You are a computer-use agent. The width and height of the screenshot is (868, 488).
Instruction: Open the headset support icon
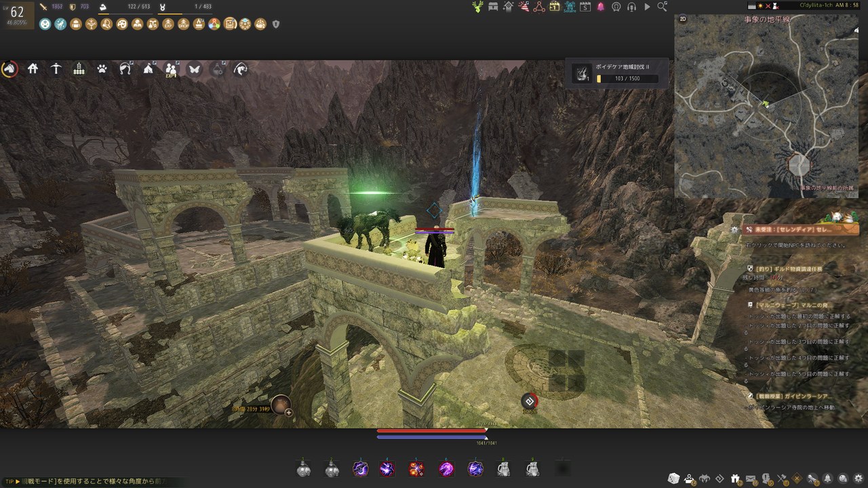click(631, 7)
